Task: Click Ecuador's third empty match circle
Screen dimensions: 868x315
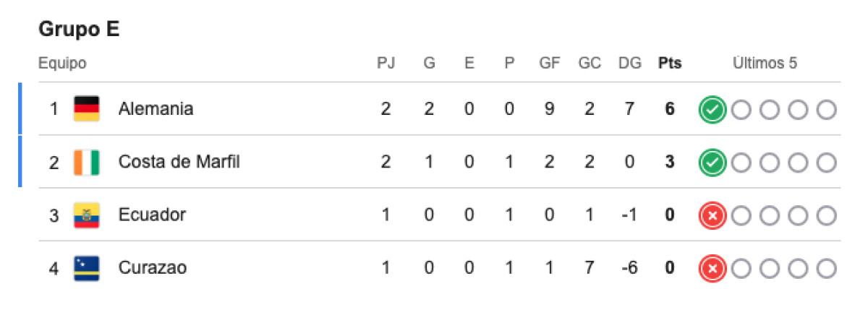Action: pyautogui.click(x=798, y=216)
